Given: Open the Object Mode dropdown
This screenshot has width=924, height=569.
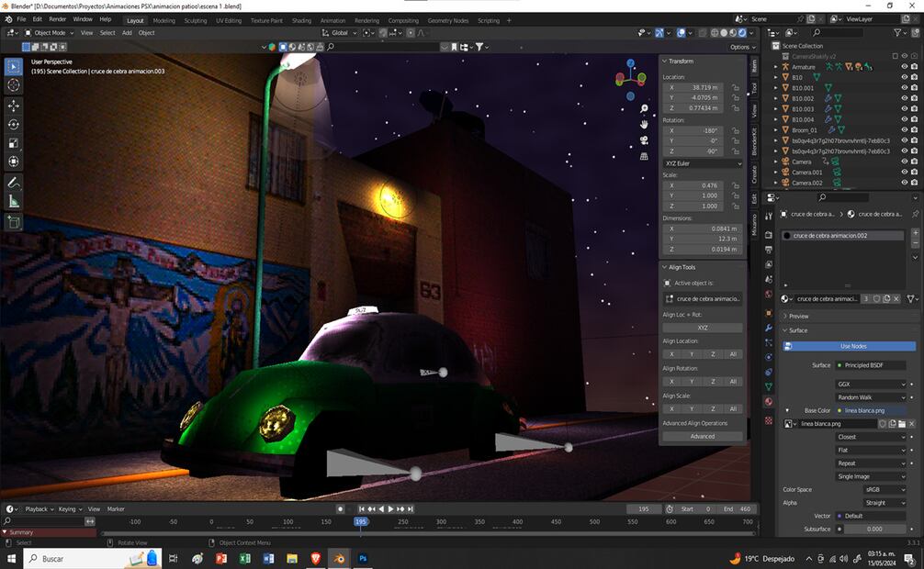Looking at the screenshot, I should [51, 32].
